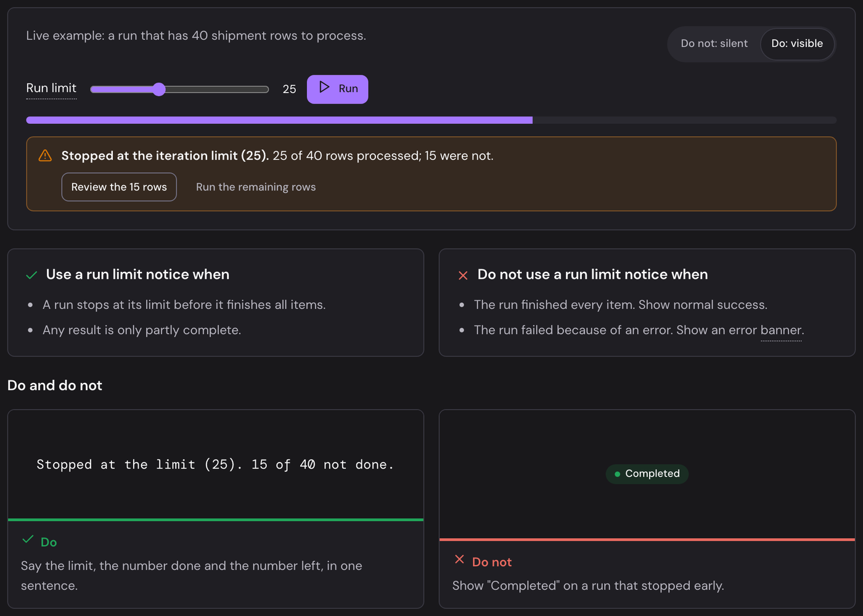Click the green check icon next to the "Do" caption

pyautogui.click(x=28, y=540)
